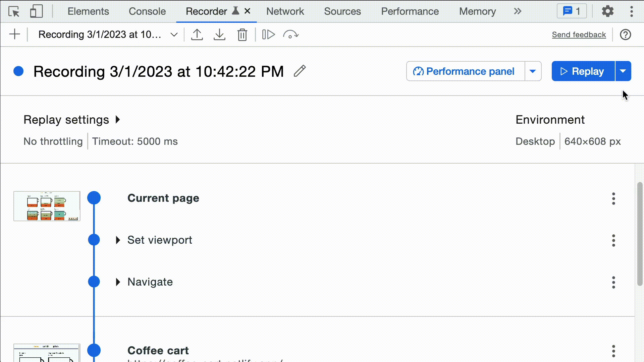Viewport: 644px width, 362px height.
Task: Select the Recorder tab
Action: click(206, 11)
